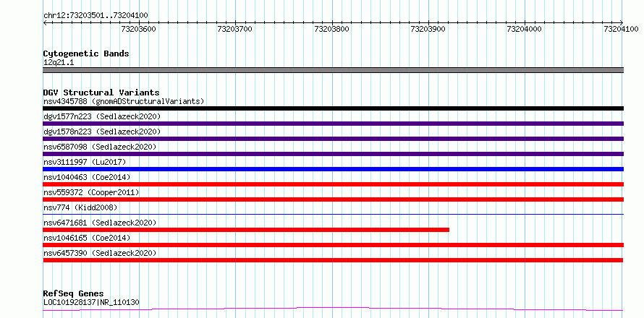This screenshot has height=318, width=644.
Task: Click the chr12:73203501..73204100 coordinate label
Action: pyautogui.click(x=96, y=15)
